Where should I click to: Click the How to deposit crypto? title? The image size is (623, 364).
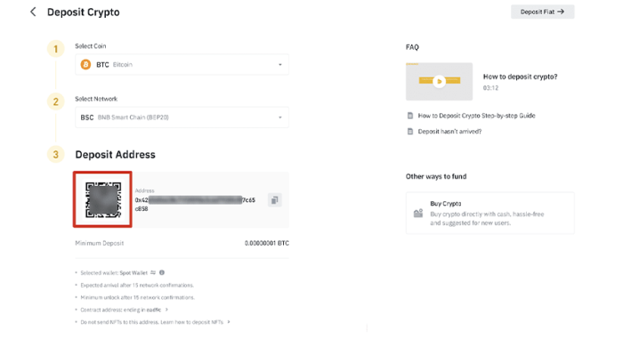coord(520,77)
